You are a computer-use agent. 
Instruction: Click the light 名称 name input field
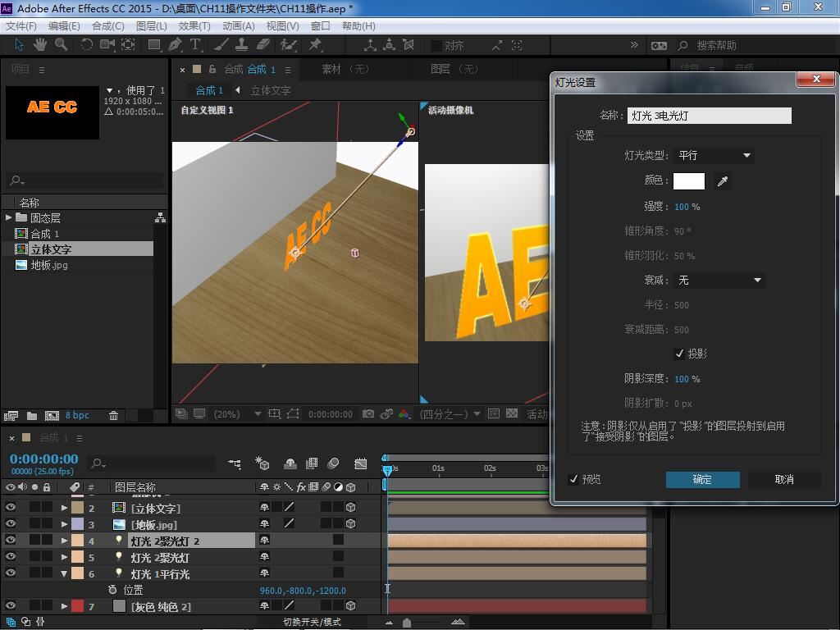(x=710, y=115)
